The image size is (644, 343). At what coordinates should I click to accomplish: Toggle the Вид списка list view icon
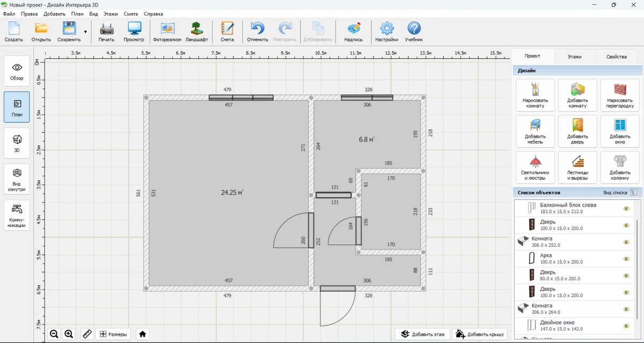(x=634, y=192)
